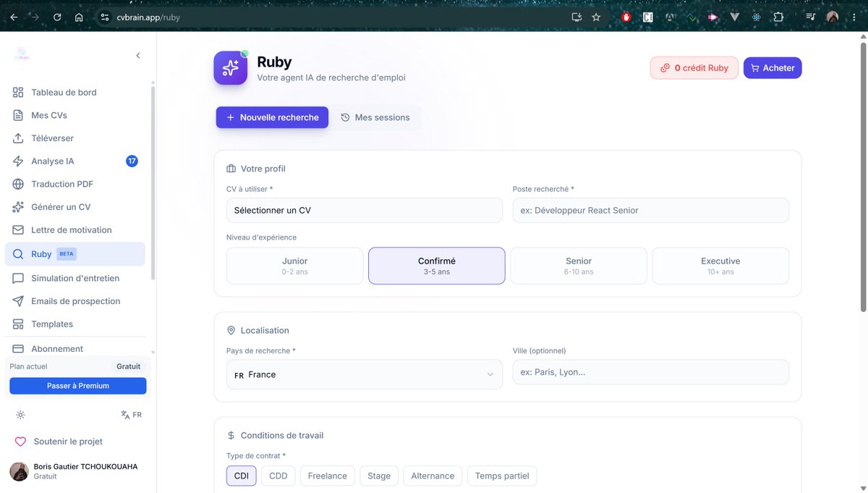Select Executive 10+ ans experience level
Screen dimensions: 868x493
(x=720, y=266)
